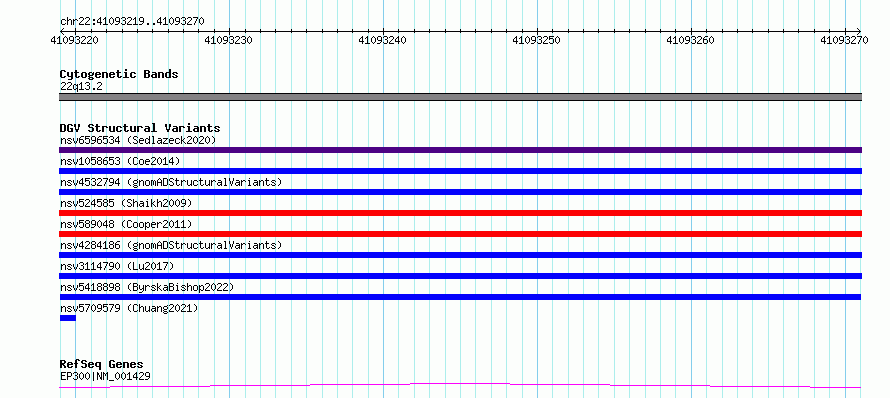
Task: Select the blue nsv3114790 Lu2017 bar
Action: (x=460, y=276)
